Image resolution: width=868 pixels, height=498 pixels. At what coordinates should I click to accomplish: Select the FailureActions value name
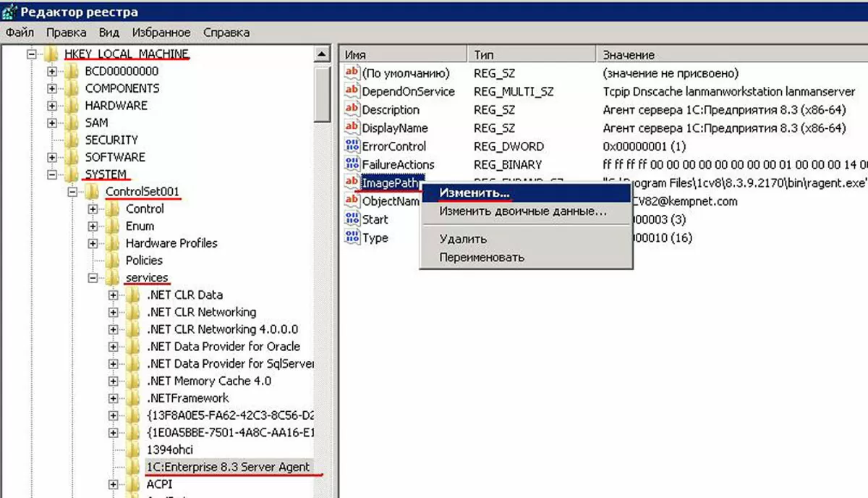(x=398, y=165)
